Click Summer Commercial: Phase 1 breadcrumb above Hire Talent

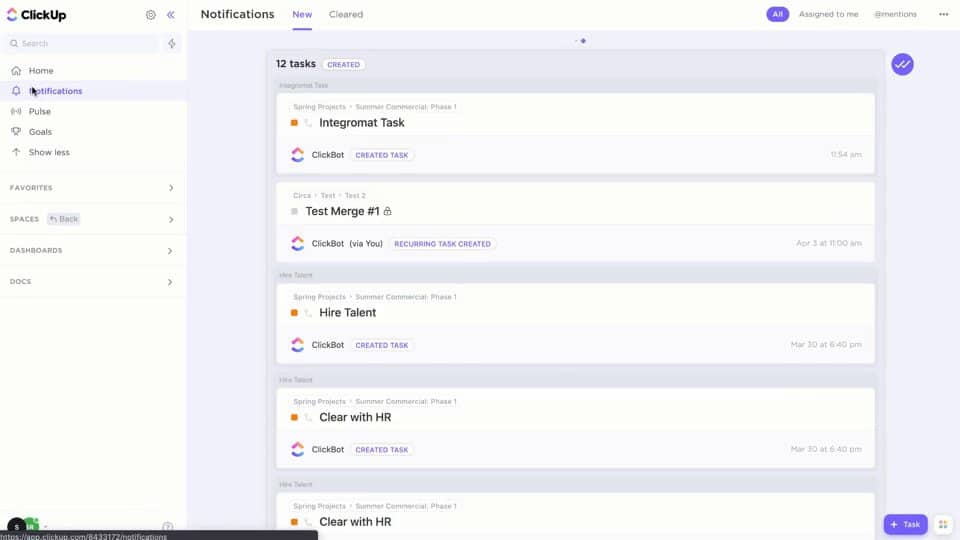click(406, 297)
